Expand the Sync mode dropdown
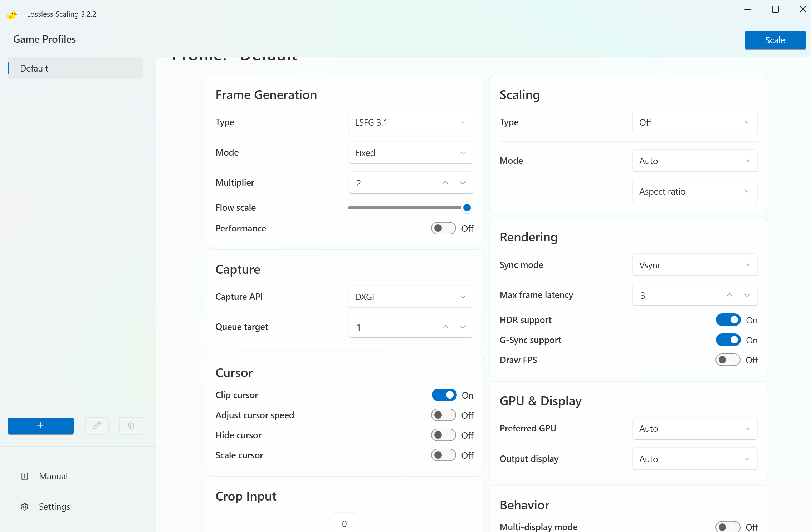The height and width of the screenshot is (532, 811). click(694, 265)
